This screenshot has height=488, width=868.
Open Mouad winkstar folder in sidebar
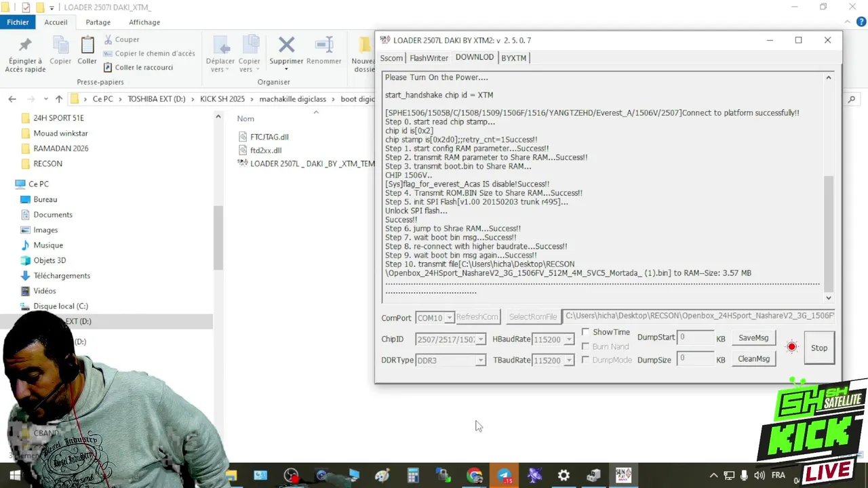[x=60, y=134]
